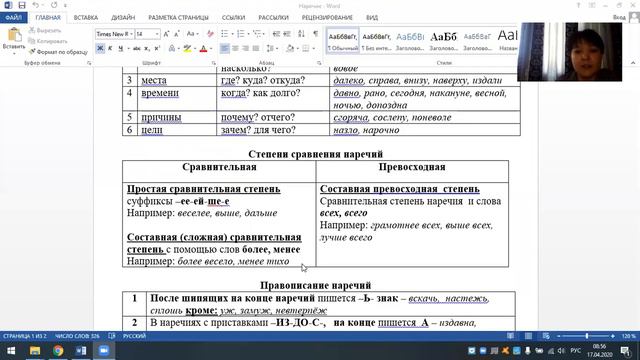Click the Save icon in quick access toolbar

click(22, 5)
